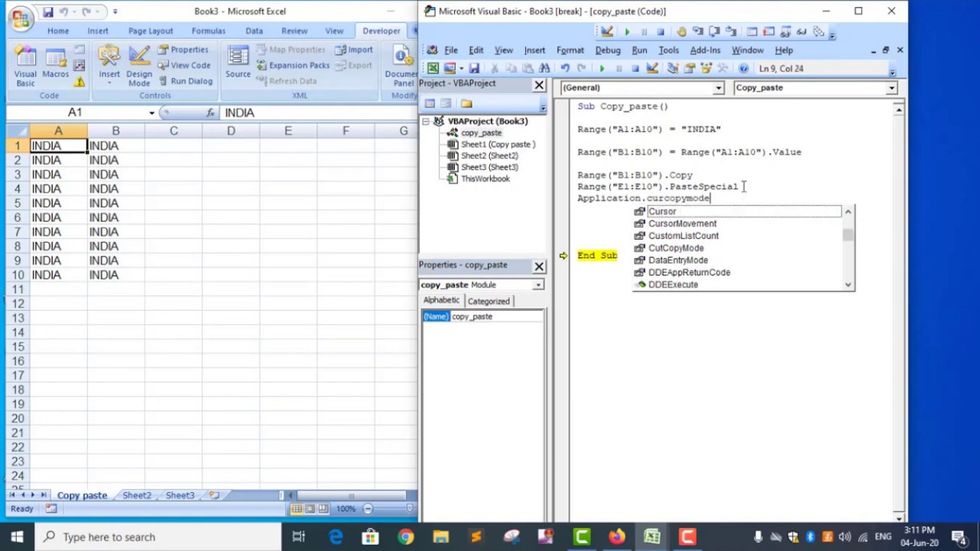The width and height of the screenshot is (980, 551).
Task: Open the Copy_paste procedure dropdown
Action: (x=891, y=88)
